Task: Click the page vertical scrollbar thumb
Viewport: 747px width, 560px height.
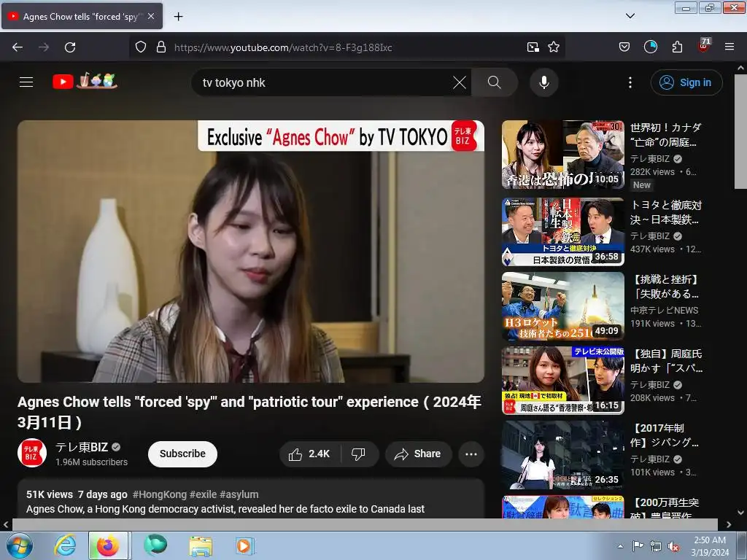Action: coord(741,131)
